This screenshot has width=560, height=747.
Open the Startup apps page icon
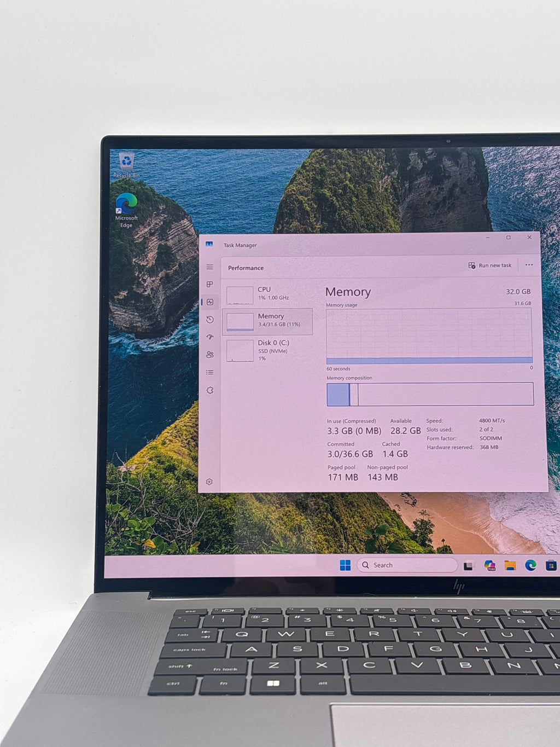[210, 337]
